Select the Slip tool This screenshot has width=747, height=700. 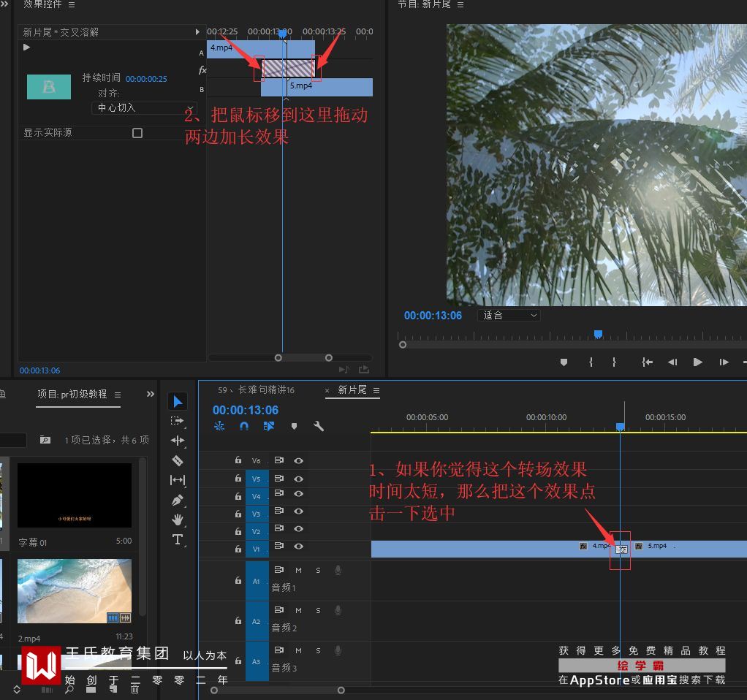[x=177, y=480]
